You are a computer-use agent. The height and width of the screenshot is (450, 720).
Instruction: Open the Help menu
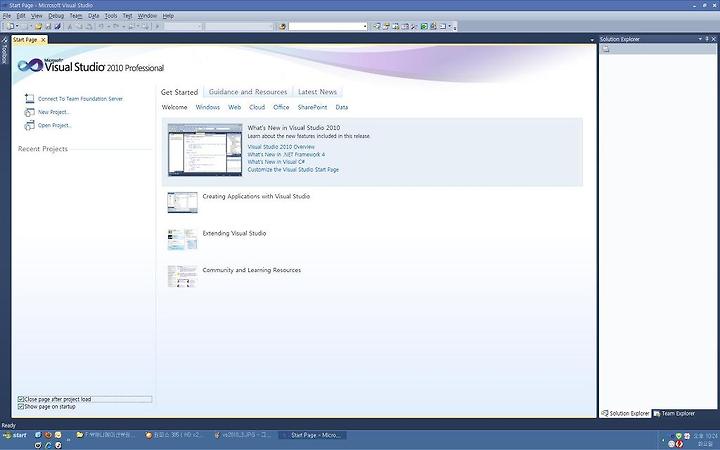[x=168, y=16]
